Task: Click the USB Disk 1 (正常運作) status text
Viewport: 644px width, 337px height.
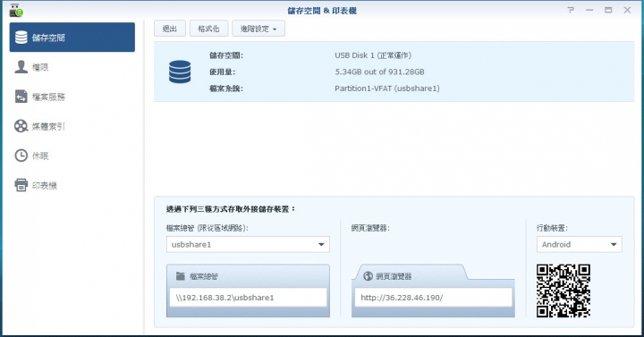Action: 373,55
